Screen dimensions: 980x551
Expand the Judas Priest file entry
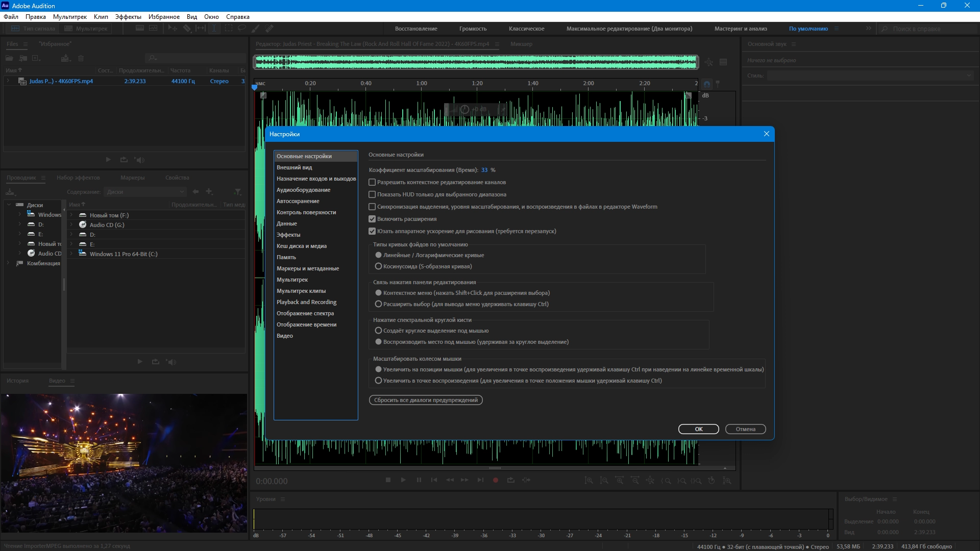8,81
